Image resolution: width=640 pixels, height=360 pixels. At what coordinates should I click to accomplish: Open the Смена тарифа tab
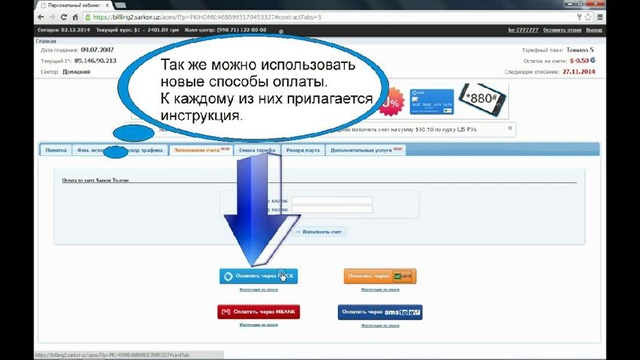point(257,150)
